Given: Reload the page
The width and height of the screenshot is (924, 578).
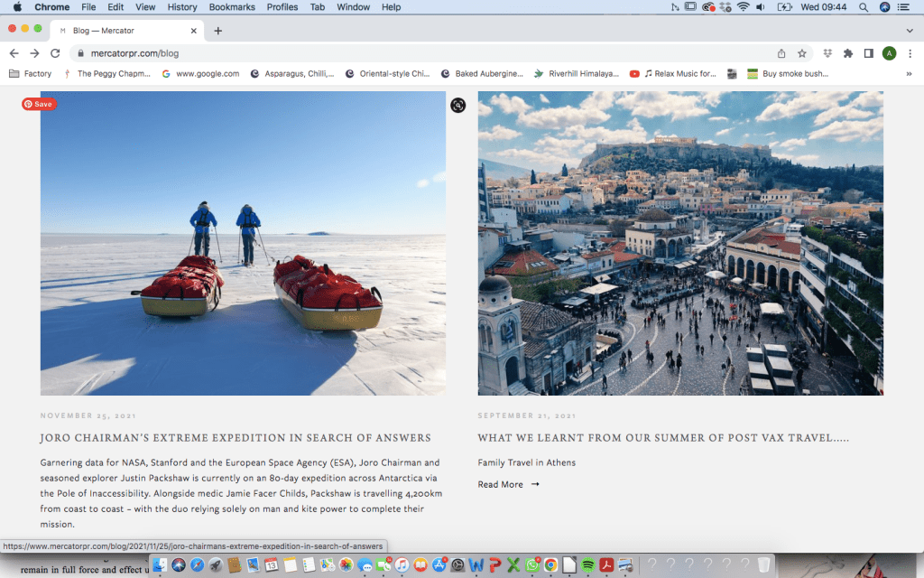Looking at the screenshot, I should click(55, 53).
